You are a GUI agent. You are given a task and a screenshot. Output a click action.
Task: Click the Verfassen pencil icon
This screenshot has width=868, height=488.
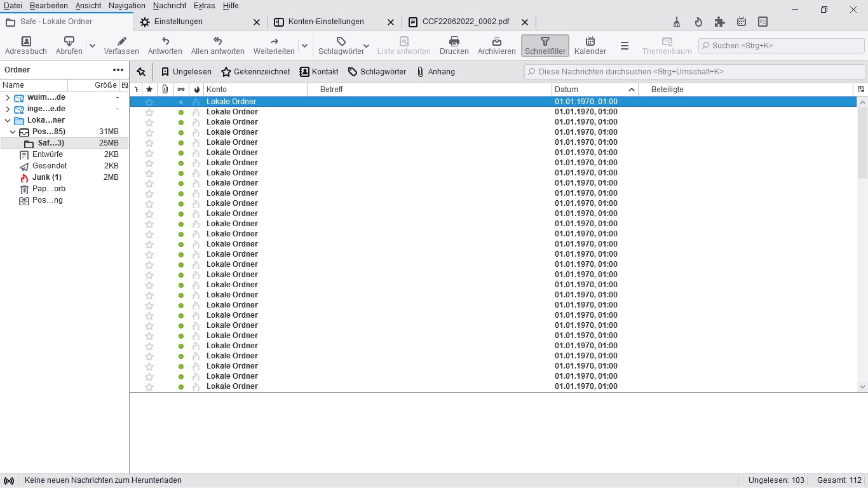tap(121, 41)
